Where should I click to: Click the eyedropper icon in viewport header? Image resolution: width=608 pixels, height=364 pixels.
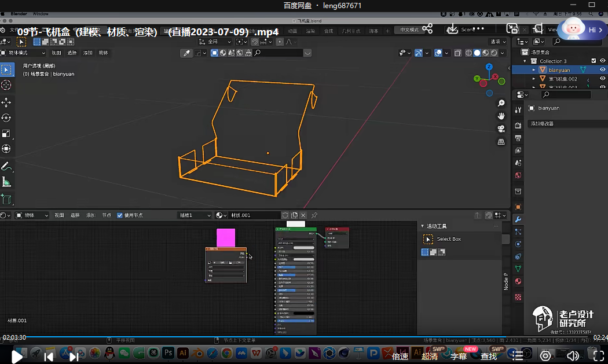coord(186,53)
